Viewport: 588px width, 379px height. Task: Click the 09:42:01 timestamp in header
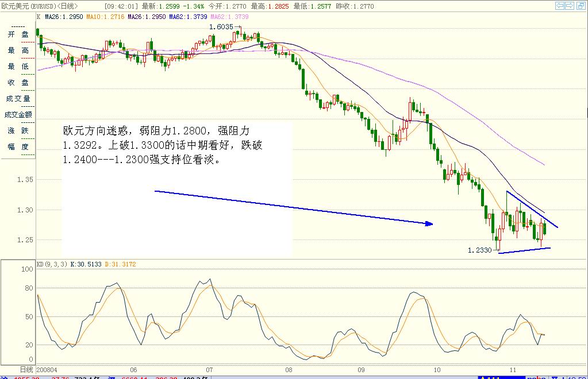click(x=121, y=6)
